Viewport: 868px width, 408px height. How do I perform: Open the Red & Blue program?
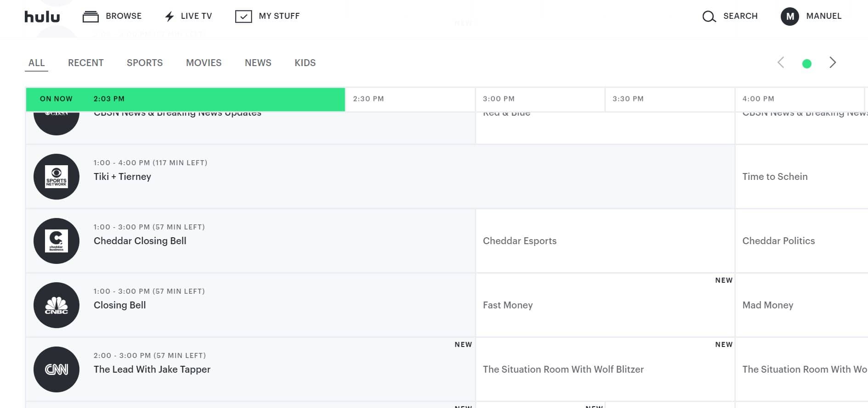(605, 128)
